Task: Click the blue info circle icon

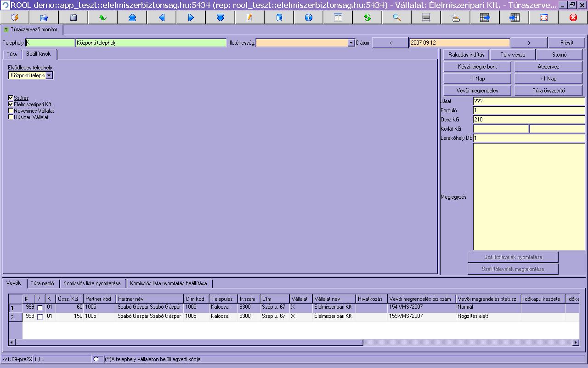Action: [x=309, y=17]
